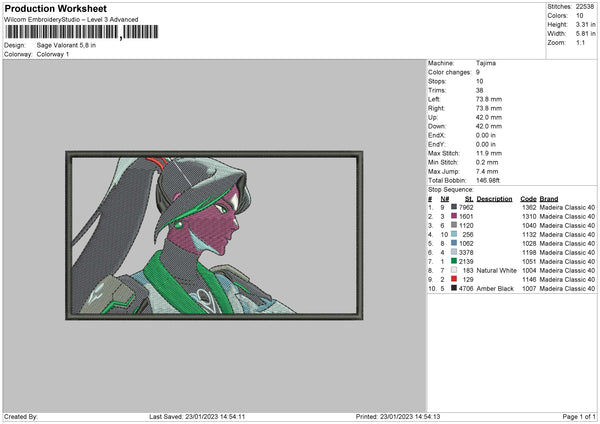Click the machine value 'Tajima'
The height and width of the screenshot is (424, 600).
coord(486,63)
